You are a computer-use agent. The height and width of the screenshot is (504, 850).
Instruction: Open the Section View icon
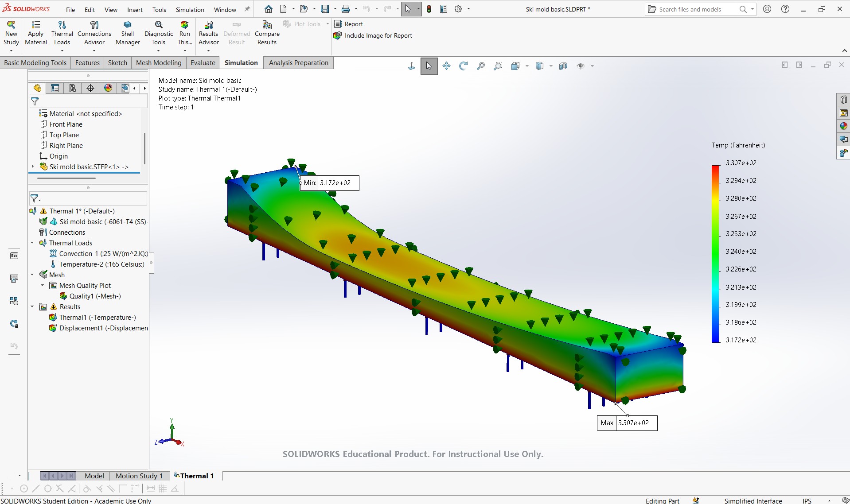point(563,66)
